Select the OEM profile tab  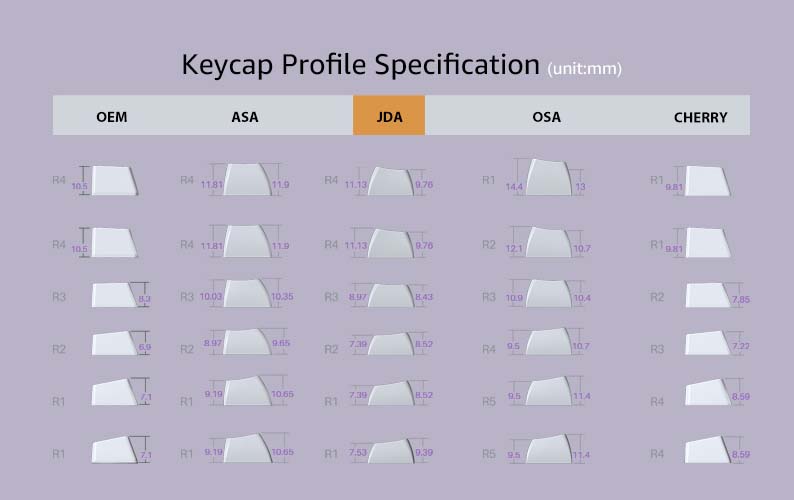point(112,117)
